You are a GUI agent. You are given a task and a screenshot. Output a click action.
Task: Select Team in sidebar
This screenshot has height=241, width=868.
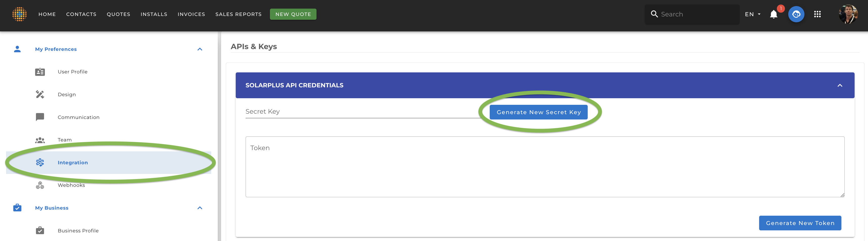click(108, 140)
